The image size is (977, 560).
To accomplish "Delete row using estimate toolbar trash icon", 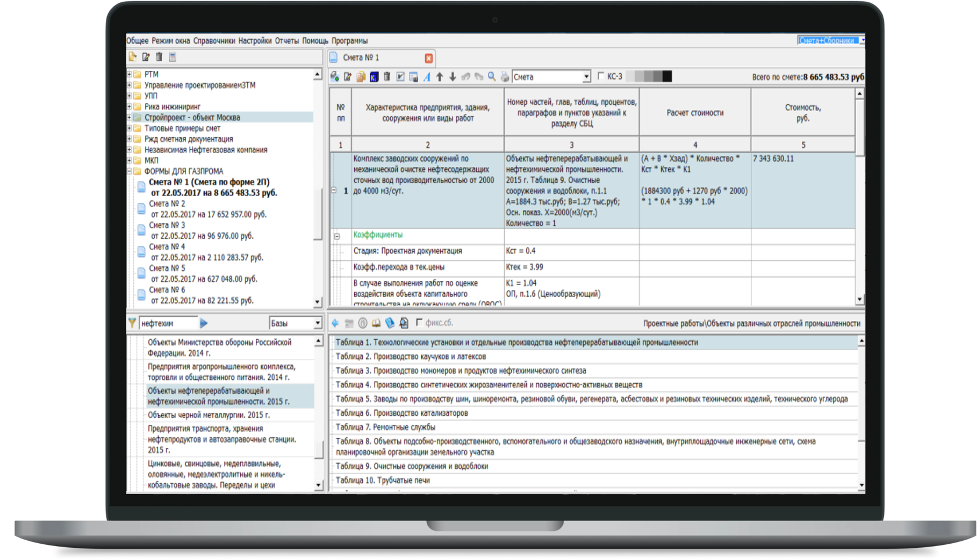I will (387, 77).
